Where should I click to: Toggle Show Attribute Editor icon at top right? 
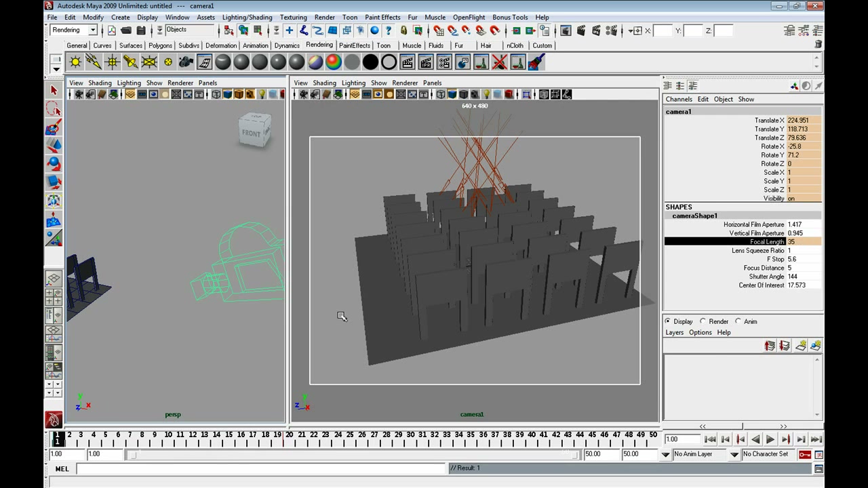click(789, 30)
